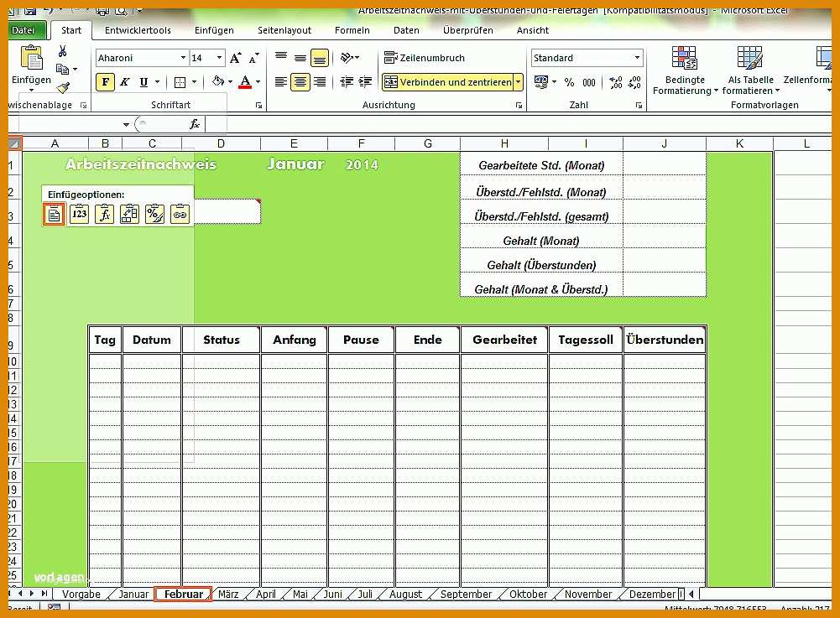
Task: Align cell text right
Action: (320, 82)
